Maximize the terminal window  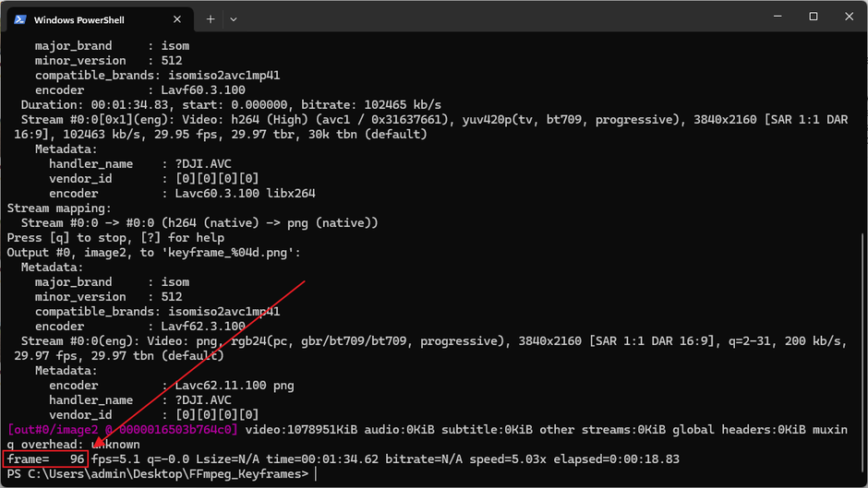[x=814, y=17]
